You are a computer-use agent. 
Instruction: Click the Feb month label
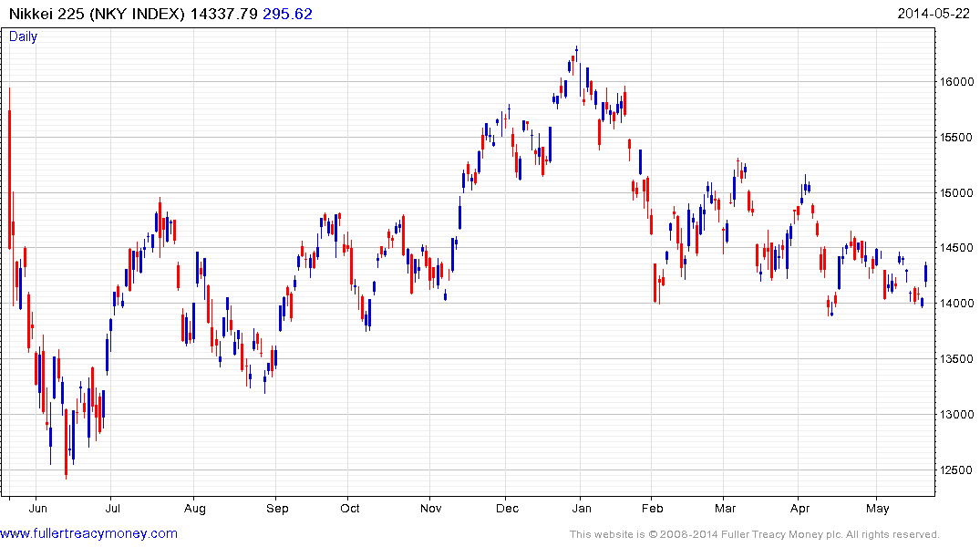point(652,508)
